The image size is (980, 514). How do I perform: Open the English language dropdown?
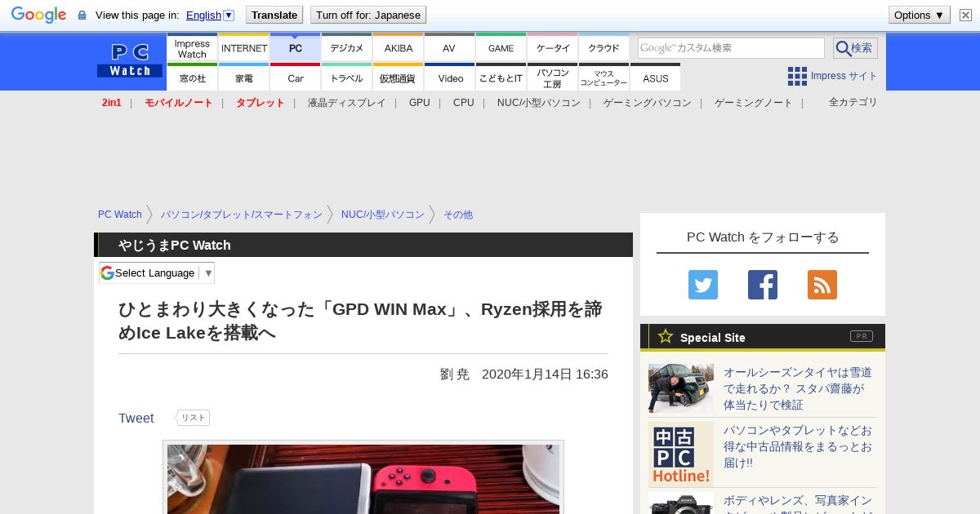(210, 15)
